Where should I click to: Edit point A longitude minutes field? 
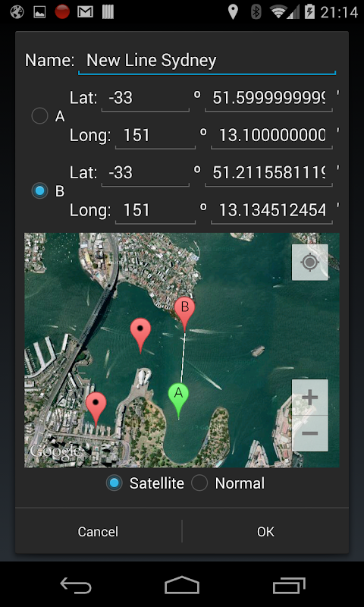coord(271,136)
